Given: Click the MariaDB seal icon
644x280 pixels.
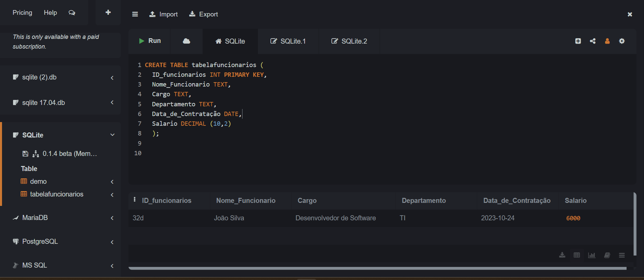Looking at the screenshot, I should (x=15, y=218).
